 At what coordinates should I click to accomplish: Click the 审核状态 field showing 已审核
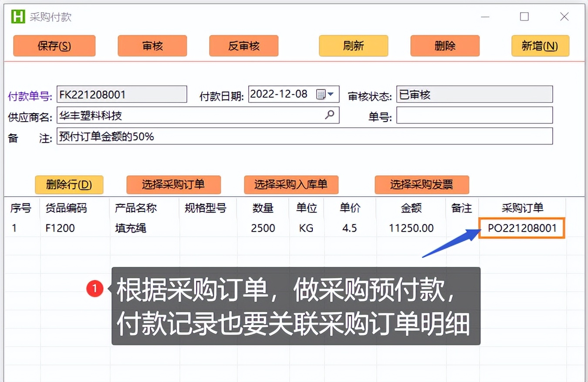[x=475, y=94]
